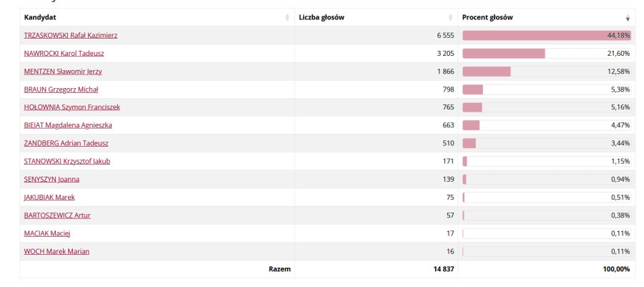The width and height of the screenshot is (644, 287).
Task: Open SENYSZYN Joanna candidate link
Action: point(52,179)
